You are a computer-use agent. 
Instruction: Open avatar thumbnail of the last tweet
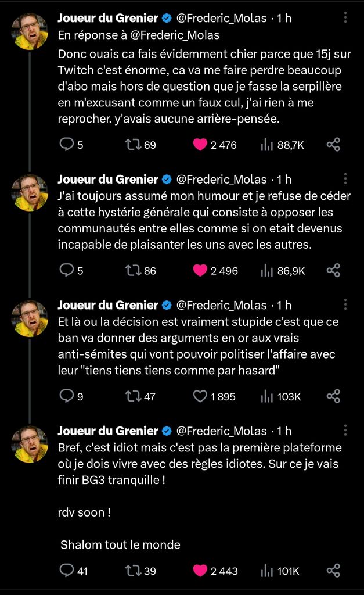point(30,444)
